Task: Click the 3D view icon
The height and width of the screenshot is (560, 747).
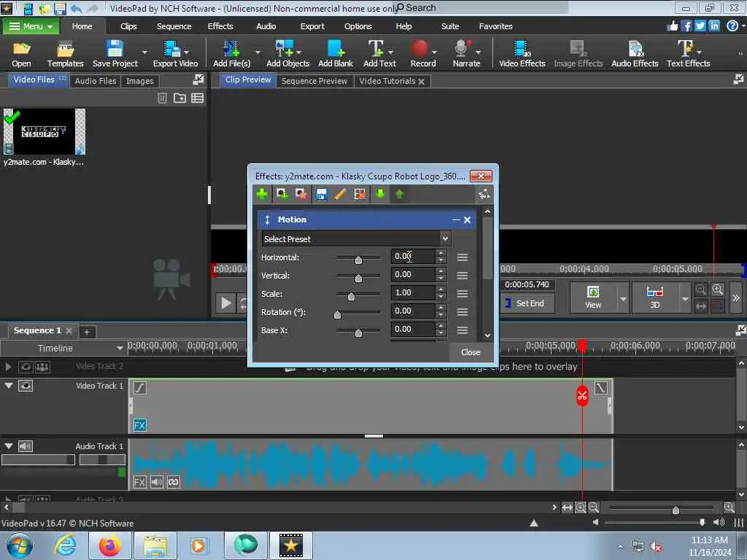Action: [654, 297]
